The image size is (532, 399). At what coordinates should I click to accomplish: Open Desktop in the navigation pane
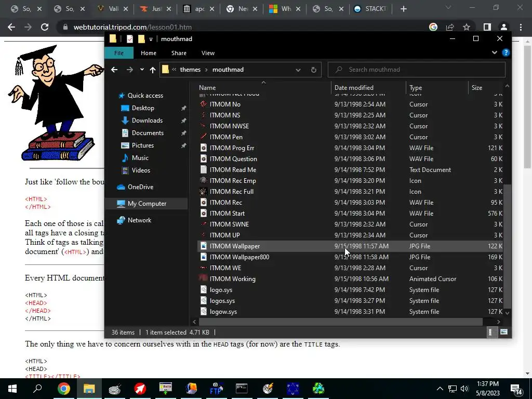coord(143,108)
